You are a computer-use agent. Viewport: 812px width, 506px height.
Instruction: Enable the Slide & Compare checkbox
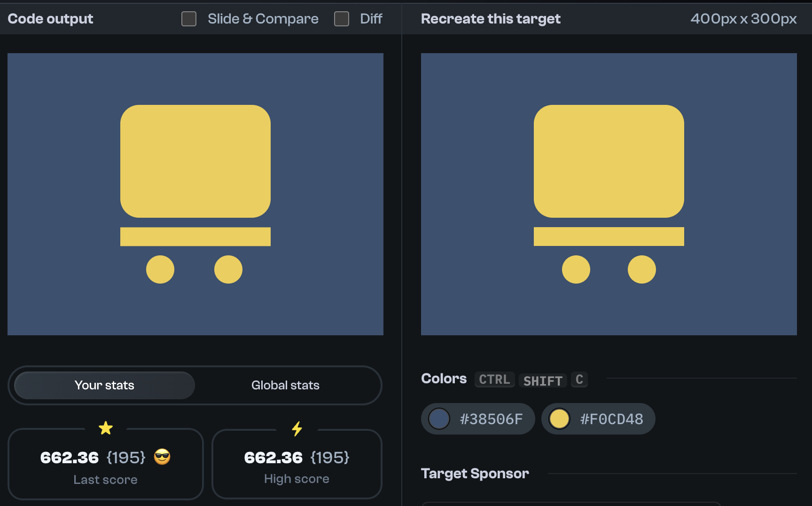(x=189, y=19)
